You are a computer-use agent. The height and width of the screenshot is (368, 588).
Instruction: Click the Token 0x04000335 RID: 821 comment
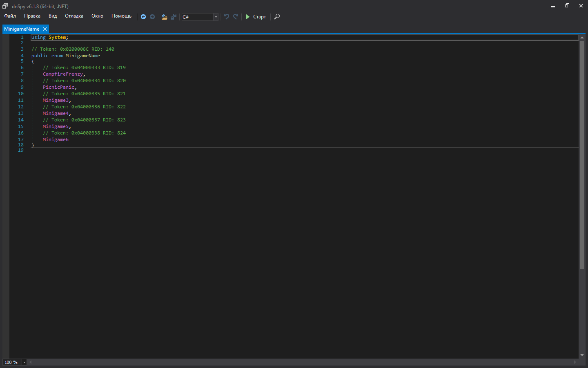point(84,94)
